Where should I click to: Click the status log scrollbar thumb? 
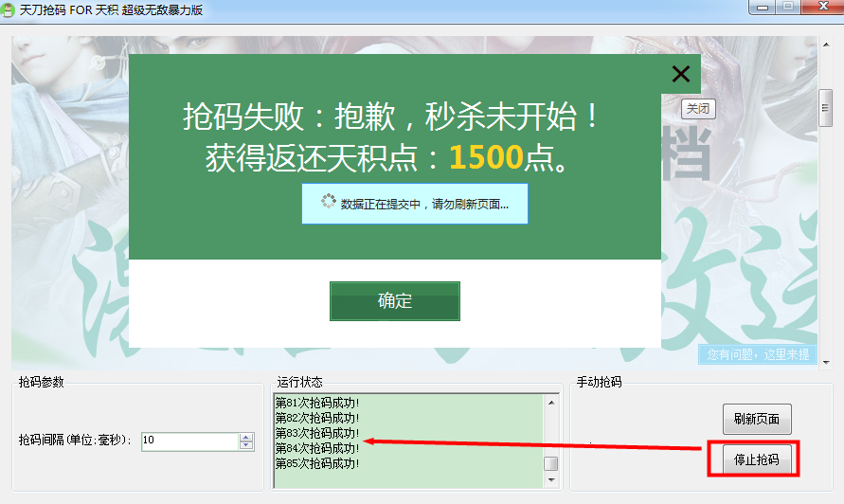pyautogui.click(x=551, y=463)
